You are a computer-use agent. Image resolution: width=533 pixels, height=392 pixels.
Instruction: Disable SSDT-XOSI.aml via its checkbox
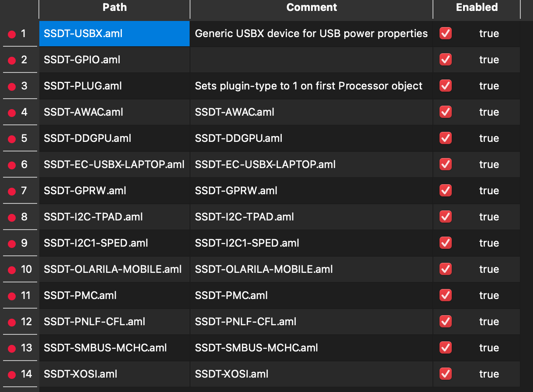pyautogui.click(x=445, y=374)
